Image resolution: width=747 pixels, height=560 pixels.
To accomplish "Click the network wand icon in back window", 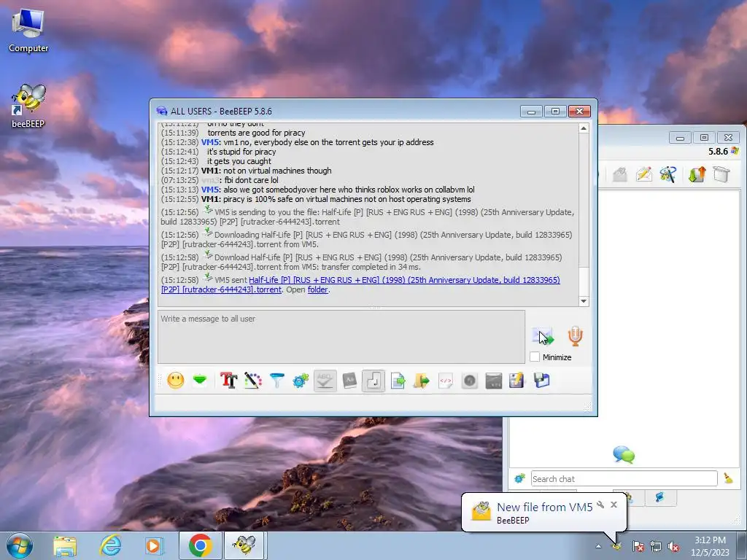I will (x=668, y=174).
